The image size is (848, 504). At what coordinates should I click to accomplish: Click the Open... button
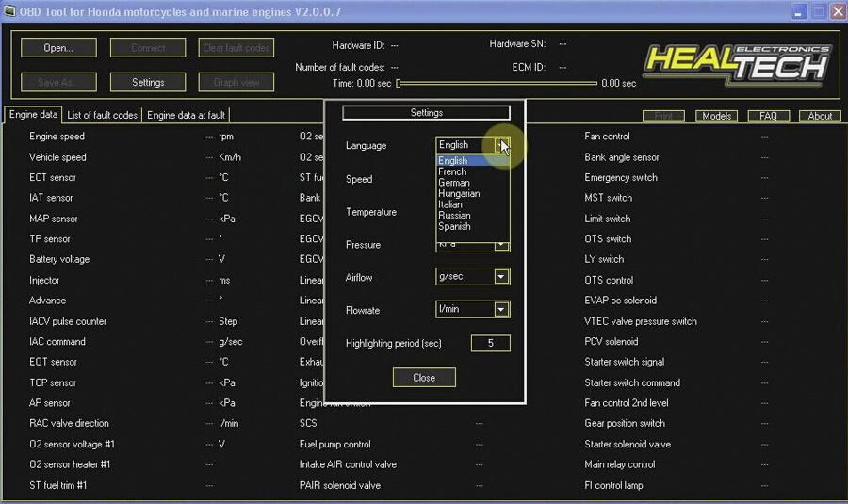point(58,48)
